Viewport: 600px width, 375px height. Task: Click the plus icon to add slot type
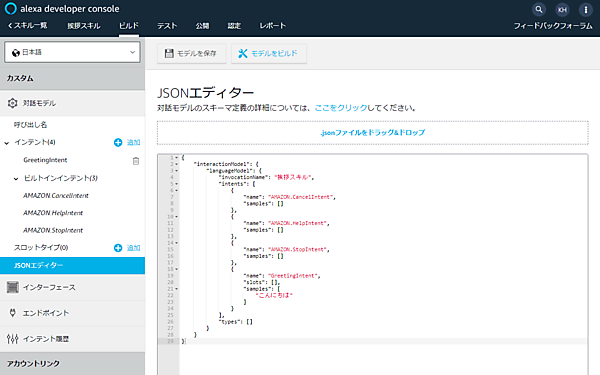click(x=118, y=248)
